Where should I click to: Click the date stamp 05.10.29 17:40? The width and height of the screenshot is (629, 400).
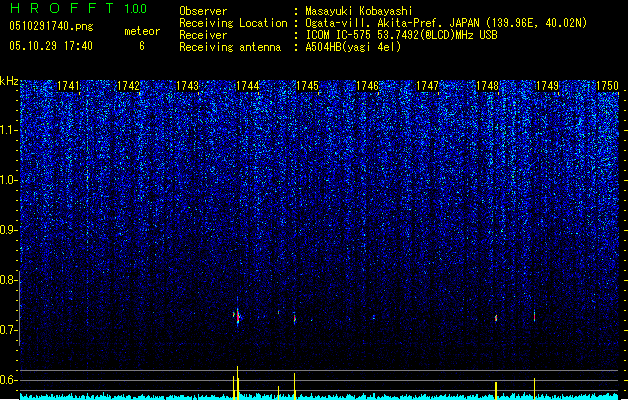51,46
